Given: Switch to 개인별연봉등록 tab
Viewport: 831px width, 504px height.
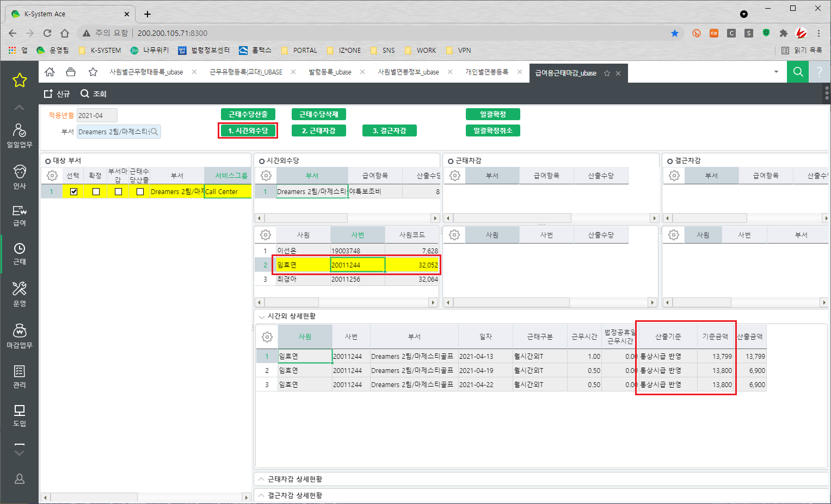Looking at the screenshot, I should 487,72.
